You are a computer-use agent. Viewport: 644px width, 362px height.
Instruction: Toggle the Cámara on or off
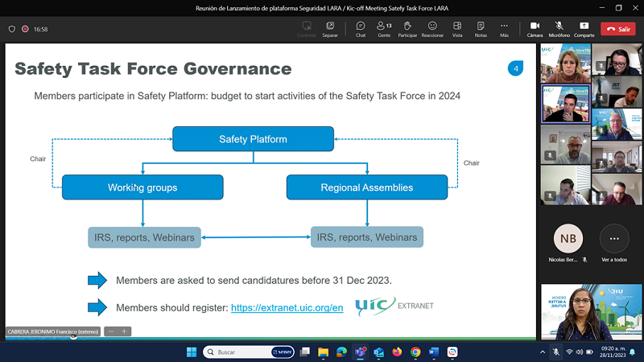tap(535, 29)
